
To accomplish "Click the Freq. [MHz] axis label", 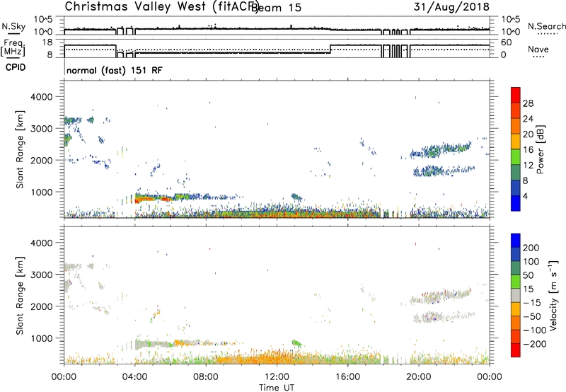I will (13, 48).
